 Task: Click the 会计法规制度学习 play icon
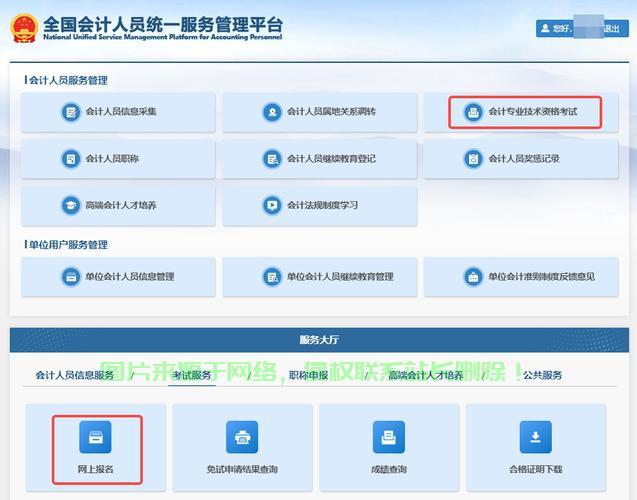click(x=272, y=205)
